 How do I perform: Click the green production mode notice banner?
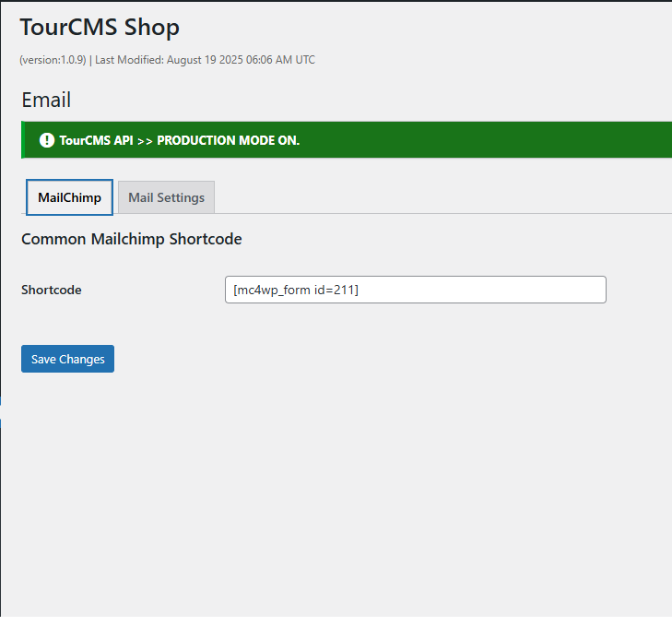point(461,140)
